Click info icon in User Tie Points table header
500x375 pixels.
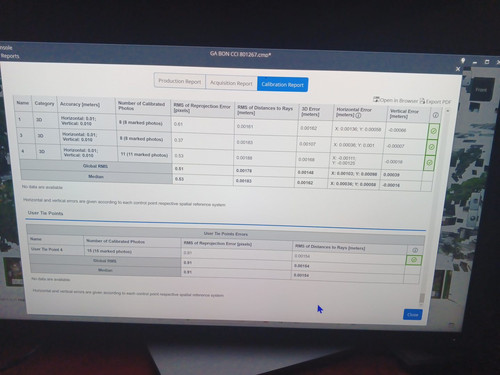pyautogui.click(x=415, y=250)
